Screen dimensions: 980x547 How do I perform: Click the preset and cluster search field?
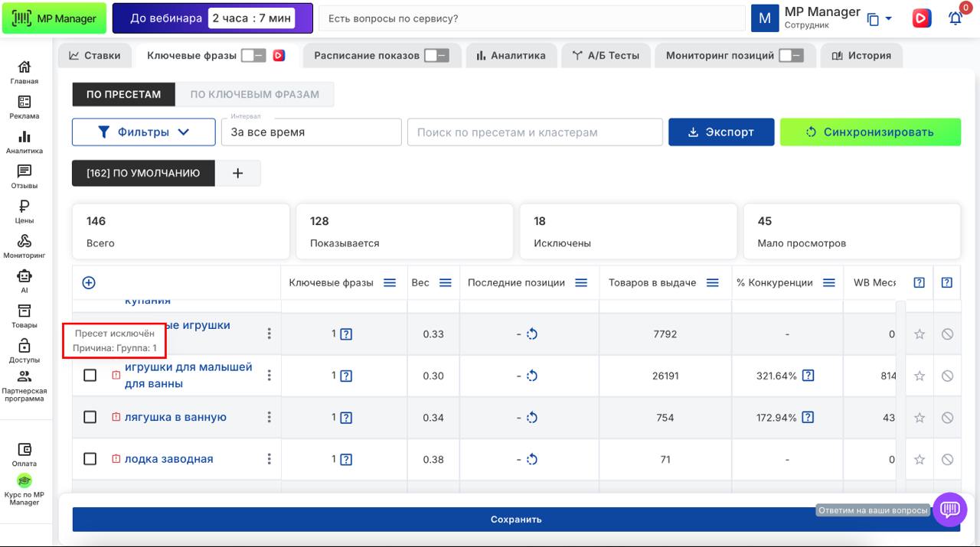pyautogui.click(x=534, y=132)
